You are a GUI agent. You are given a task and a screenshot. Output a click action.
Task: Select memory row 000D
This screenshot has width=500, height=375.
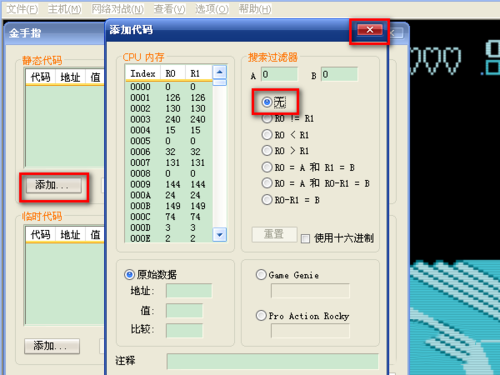[x=169, y=228]
